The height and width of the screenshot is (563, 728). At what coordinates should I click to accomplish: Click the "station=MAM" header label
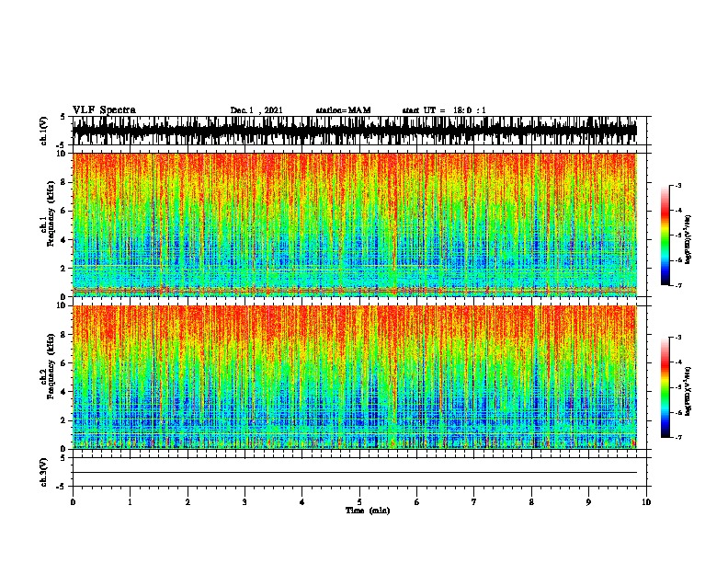click(x=343, y=110)
